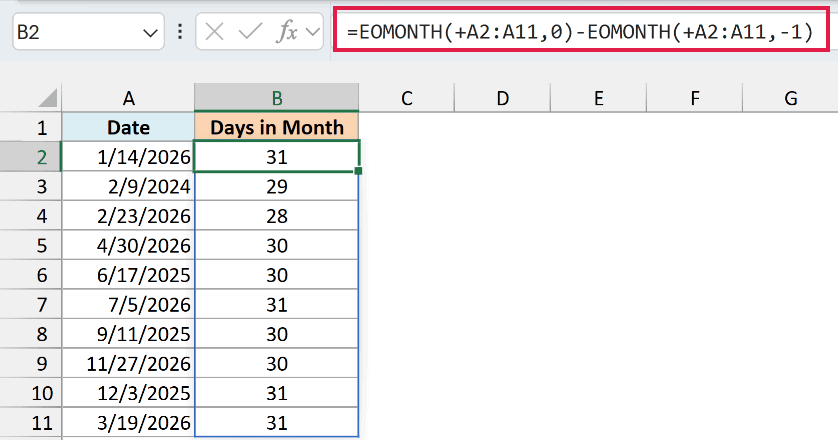Select row 11 header
The image size is (838, 440).
(x=31, y=422)
